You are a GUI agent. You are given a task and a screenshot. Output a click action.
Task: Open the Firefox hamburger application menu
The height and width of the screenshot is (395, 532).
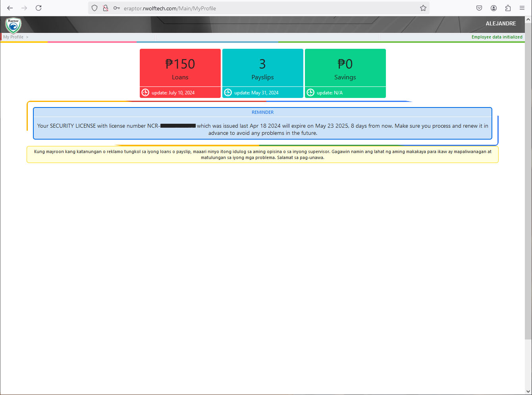[x=522, y=8]
